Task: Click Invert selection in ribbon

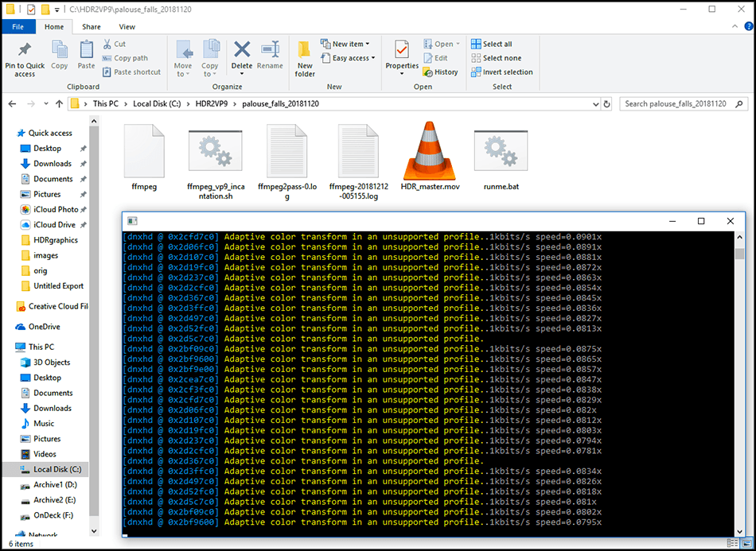Action: tap(502, 72)
